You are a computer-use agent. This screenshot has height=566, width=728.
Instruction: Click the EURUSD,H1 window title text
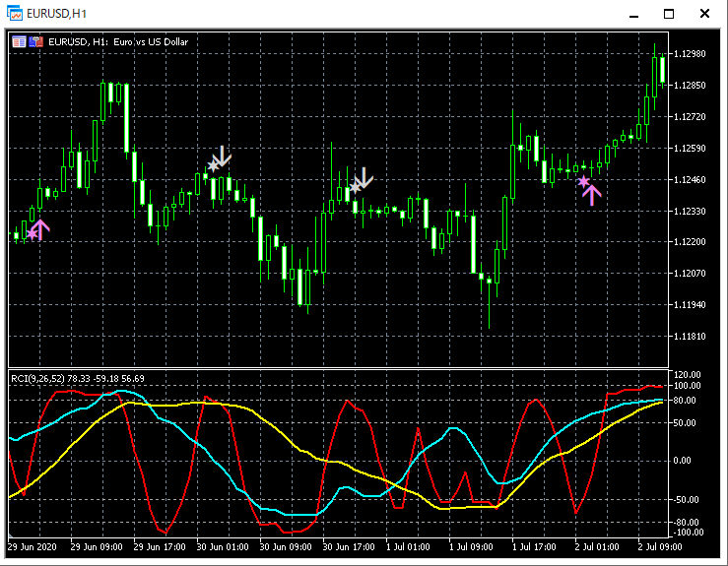click(56, 14)
